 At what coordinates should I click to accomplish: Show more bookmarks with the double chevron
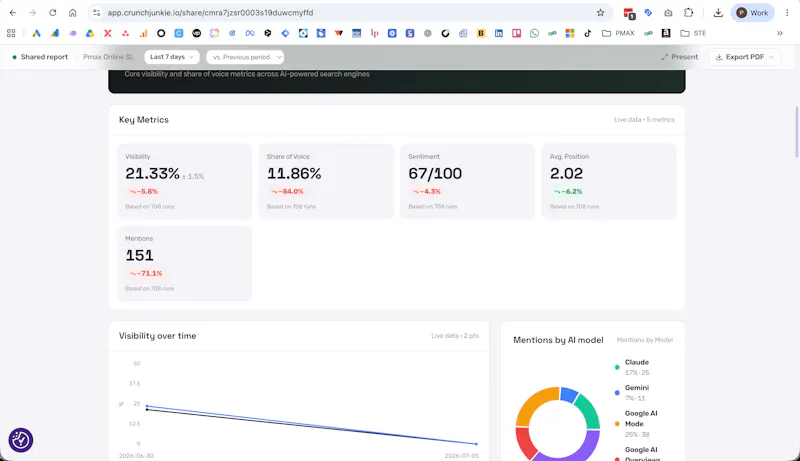780,33
